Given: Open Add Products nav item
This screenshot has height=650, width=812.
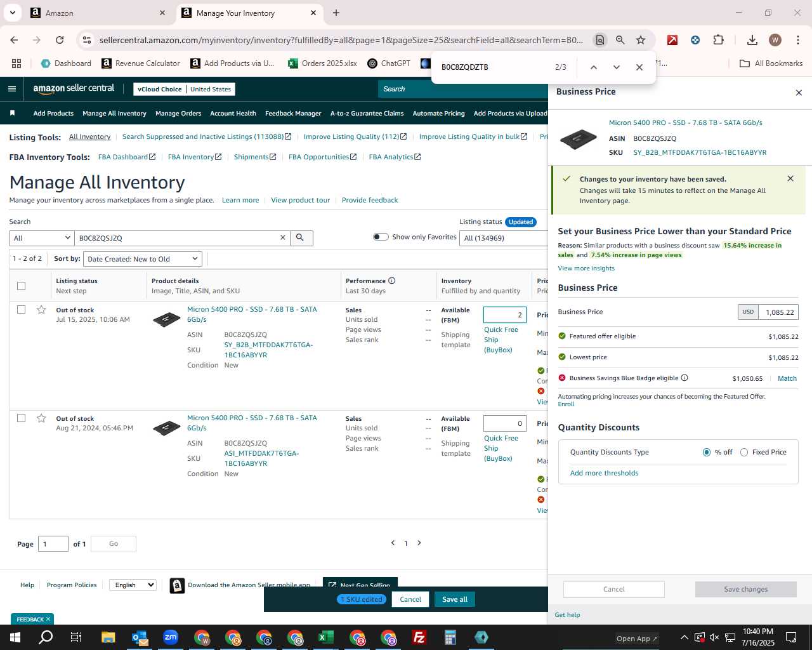Looking at the screenshot, I should pos(53,113).
